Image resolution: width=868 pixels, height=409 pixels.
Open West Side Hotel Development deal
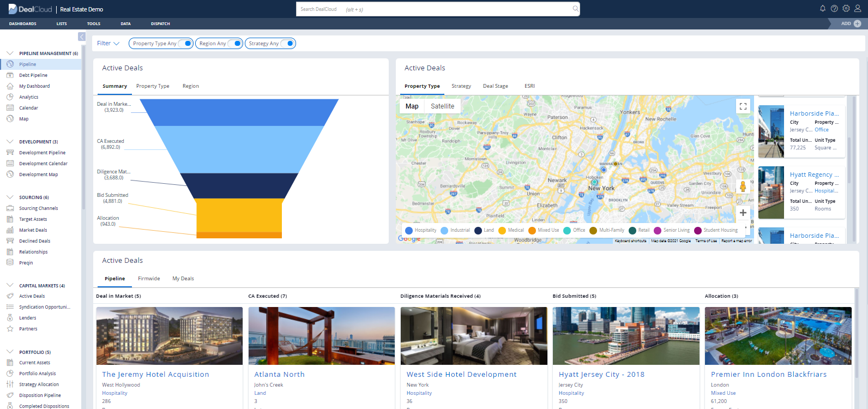click(461, 375)
